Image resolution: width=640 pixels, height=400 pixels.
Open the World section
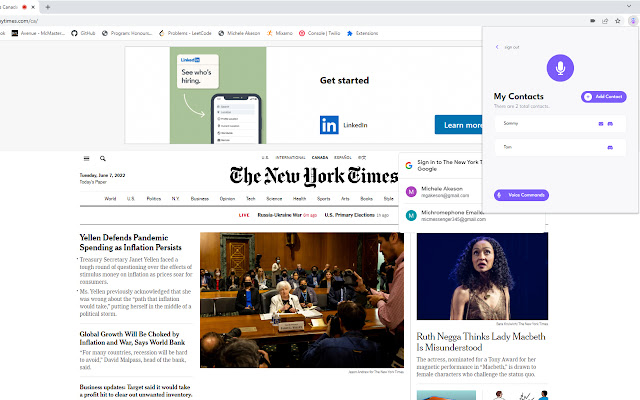110,199
